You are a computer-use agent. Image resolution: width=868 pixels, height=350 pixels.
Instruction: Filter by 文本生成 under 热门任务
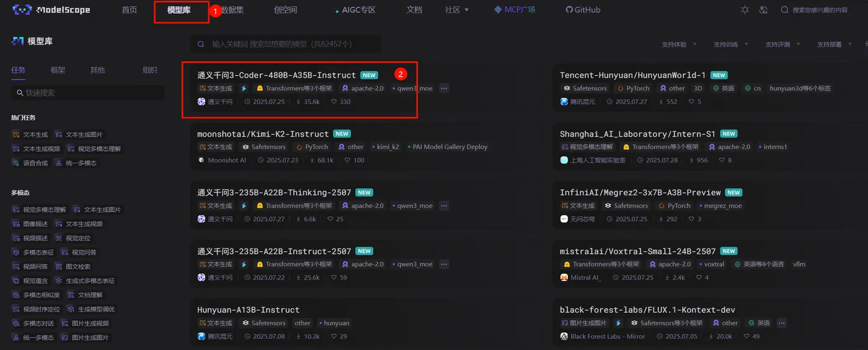coord(30,134)
